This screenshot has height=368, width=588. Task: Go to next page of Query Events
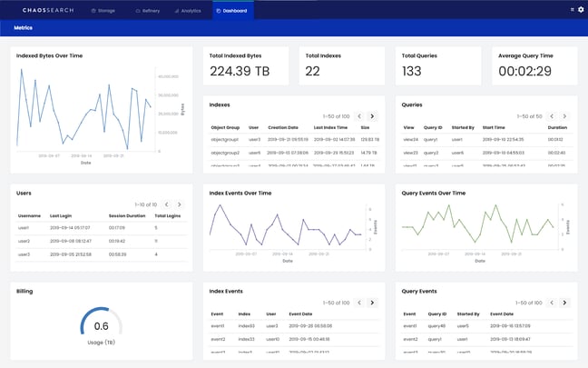pyautogui.click(x=564, y=302)
